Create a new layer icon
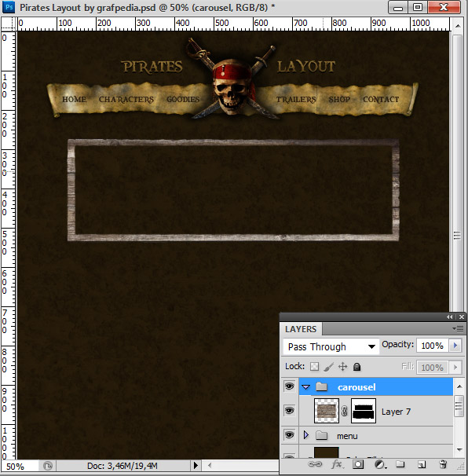 pyautogui.click(x=422, y=464)
